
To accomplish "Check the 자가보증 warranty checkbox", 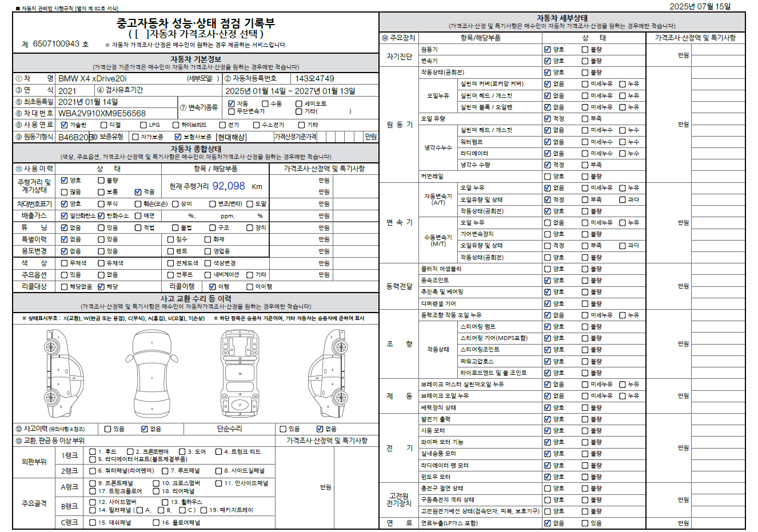I will (135, 137).
